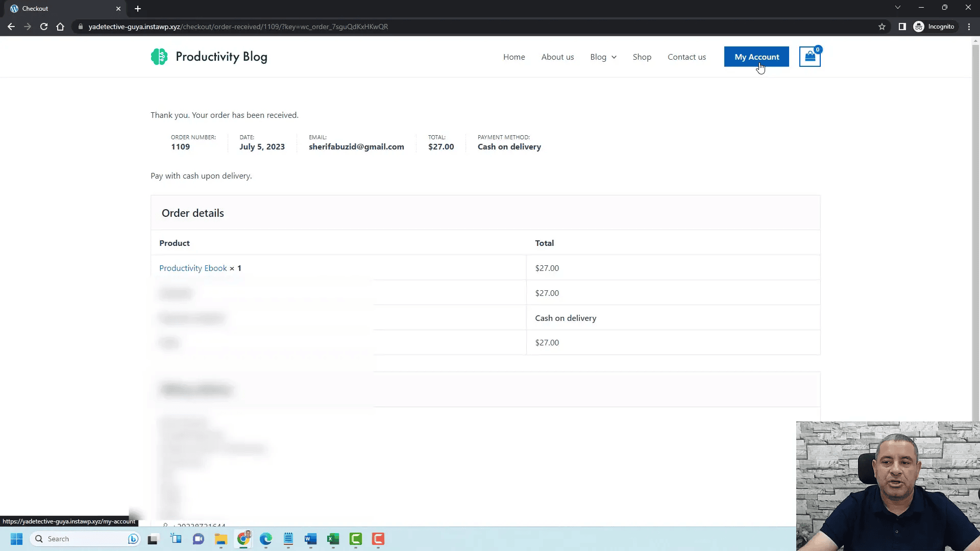980x551 pixels.
Task: Click the My Account button icon
Action: [756, 57]
